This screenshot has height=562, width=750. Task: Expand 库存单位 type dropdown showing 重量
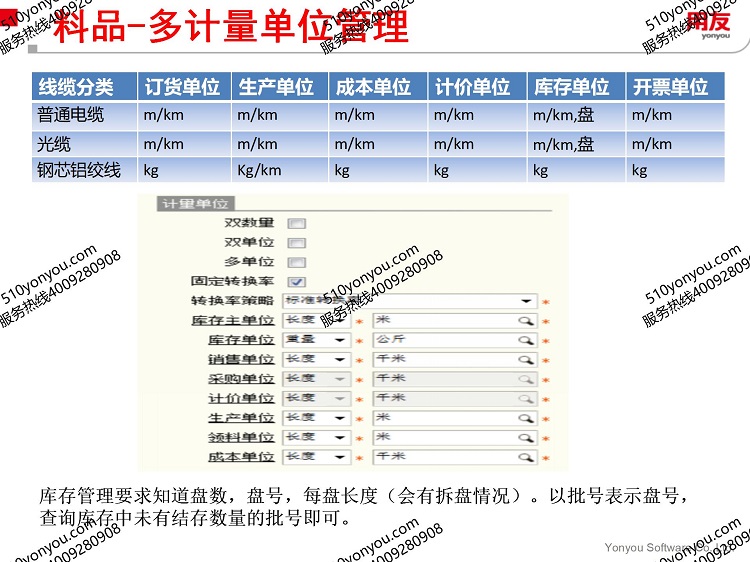341,340
